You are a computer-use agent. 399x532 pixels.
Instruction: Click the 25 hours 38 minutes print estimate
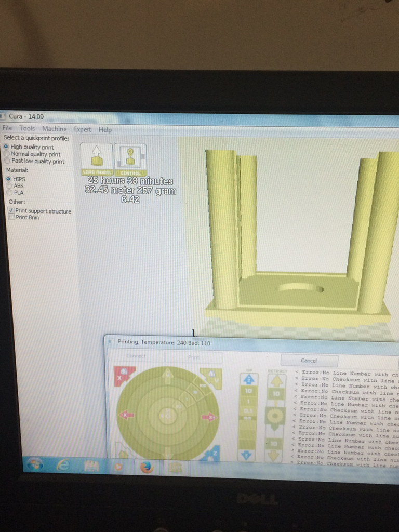(x=130, y=181)
